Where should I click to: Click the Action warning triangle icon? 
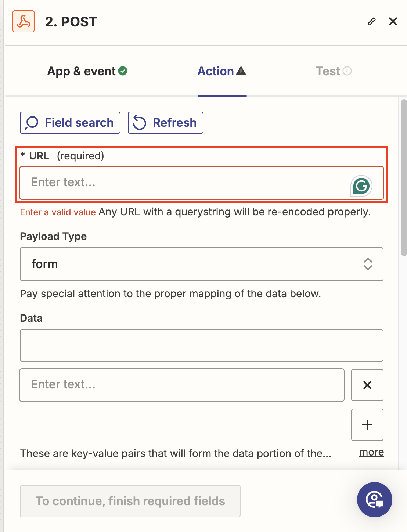[241, 71]
